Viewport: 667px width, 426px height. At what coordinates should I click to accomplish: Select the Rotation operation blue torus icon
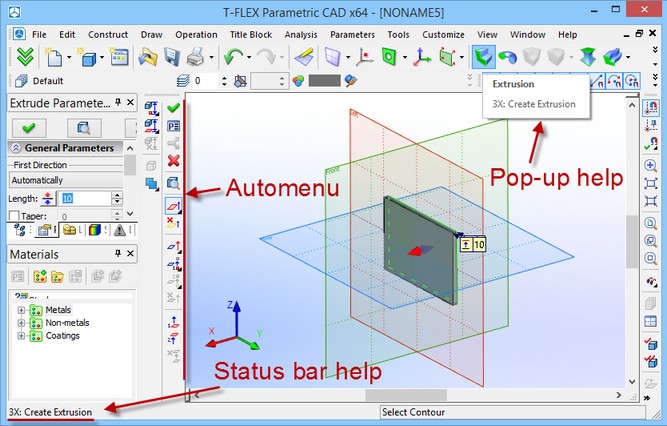pos(507,57)
